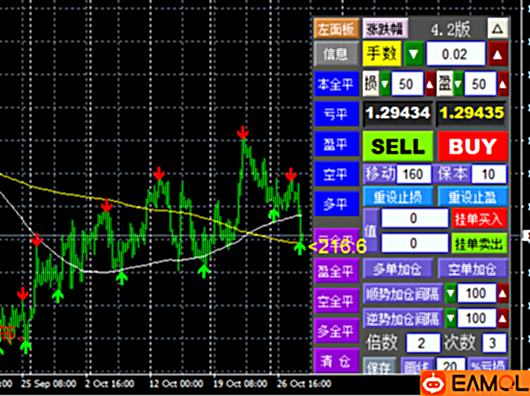This screenshot has height=396, width=530.
Task: Decrease lot size with green down arrow
Action: (x=413, y=54)
